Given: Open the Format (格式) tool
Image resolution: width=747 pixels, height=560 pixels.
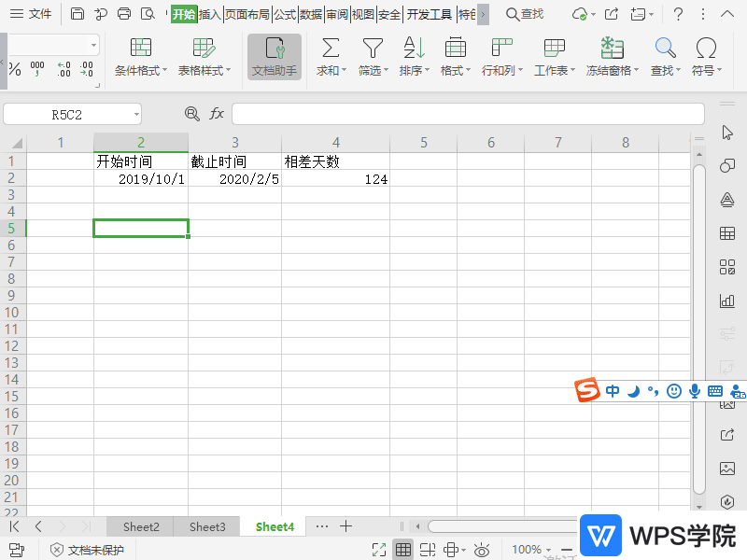Looking at the screenshot, I should click(456, 57).
